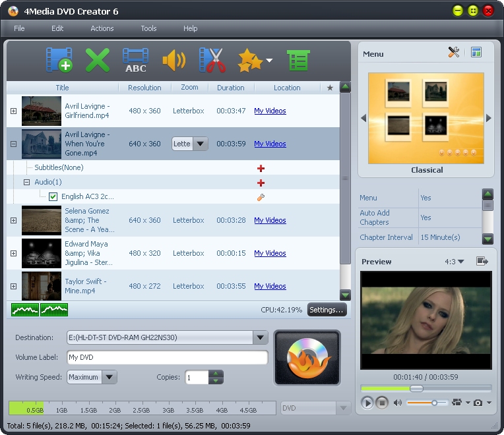Open the Zoom Letterbox dropdown

(201, 144)
